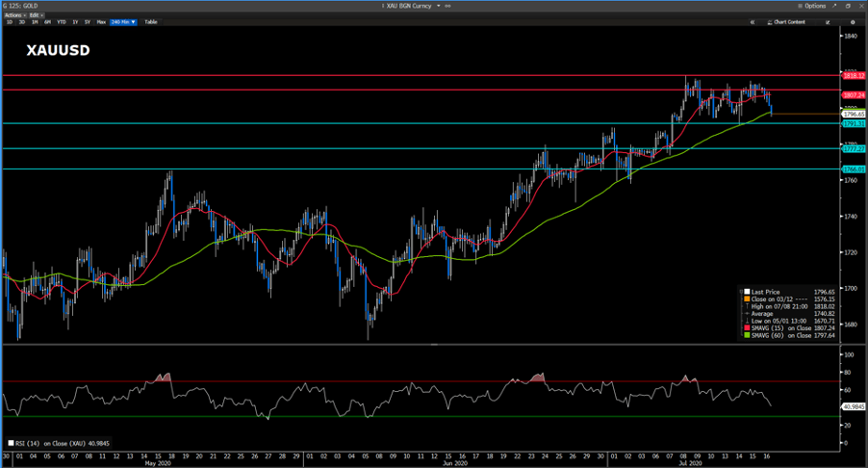This screenshot has height=468, width=868.
Task: Open the chart settings gear icon
Action: [853, 22]
